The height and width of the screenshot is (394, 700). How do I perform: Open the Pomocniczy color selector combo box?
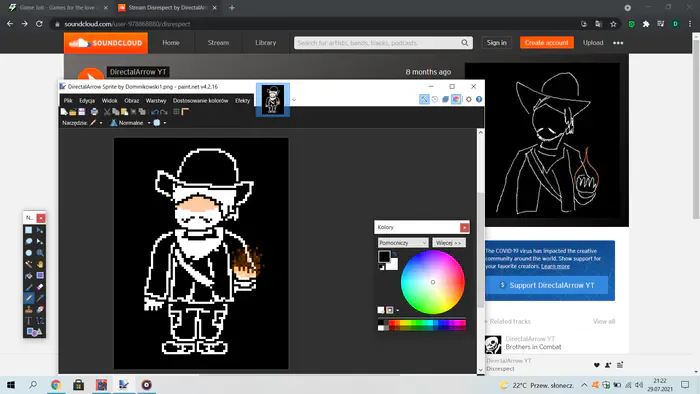(403, 243)
